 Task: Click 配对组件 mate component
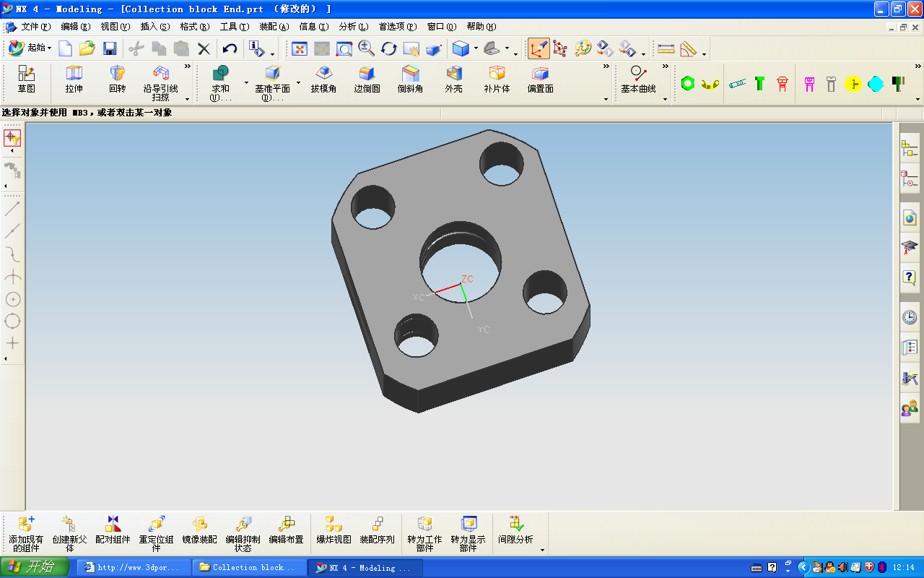(113, 530)
